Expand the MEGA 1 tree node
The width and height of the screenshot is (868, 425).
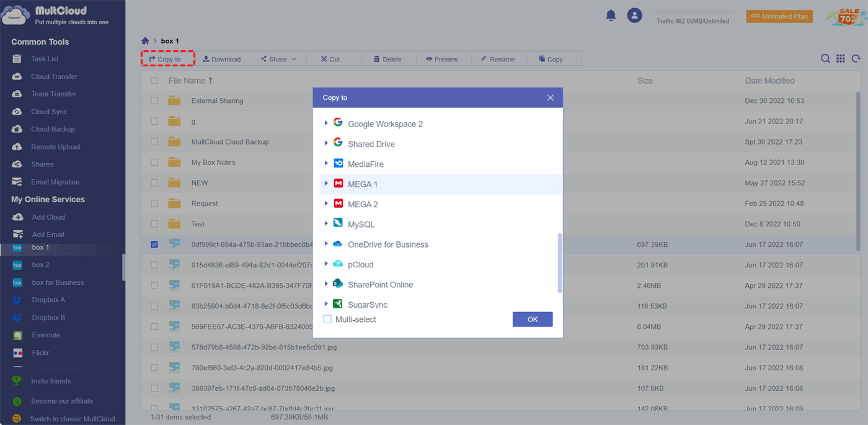click(326, 184)
